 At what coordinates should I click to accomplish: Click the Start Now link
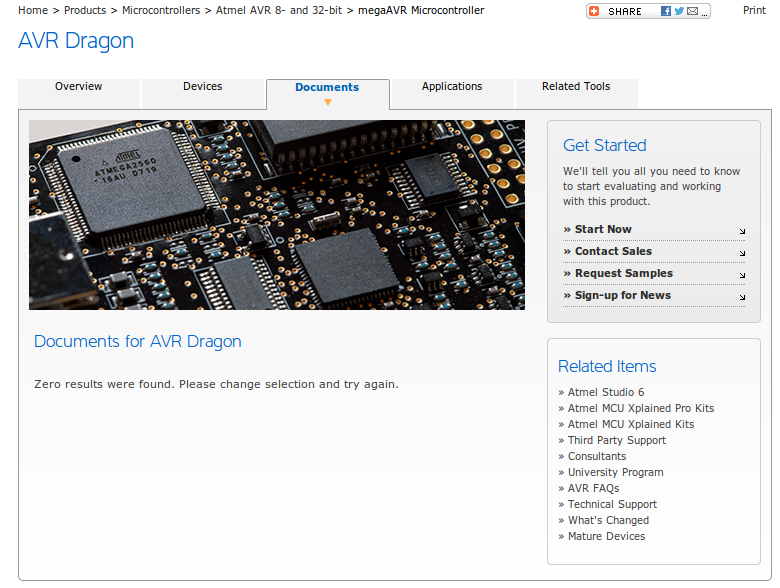603,229
